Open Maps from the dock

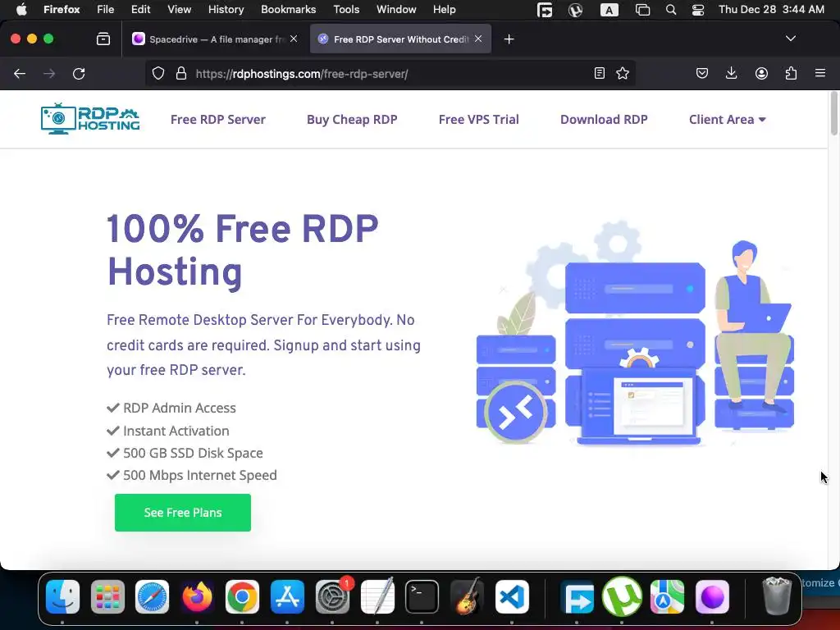point(667,597)
